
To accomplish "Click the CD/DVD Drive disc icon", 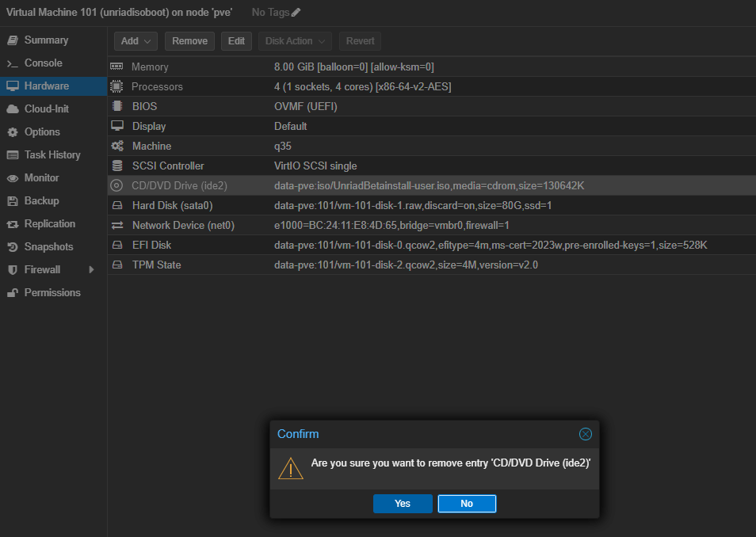I will click(x=116, y=185).
